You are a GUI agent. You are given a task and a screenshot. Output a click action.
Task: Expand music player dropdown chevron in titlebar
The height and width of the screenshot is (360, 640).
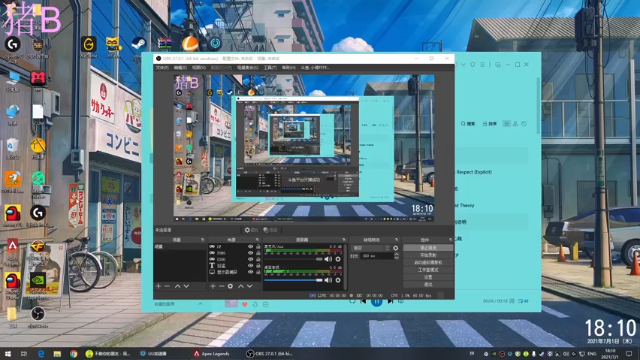[x=463, y=64]
